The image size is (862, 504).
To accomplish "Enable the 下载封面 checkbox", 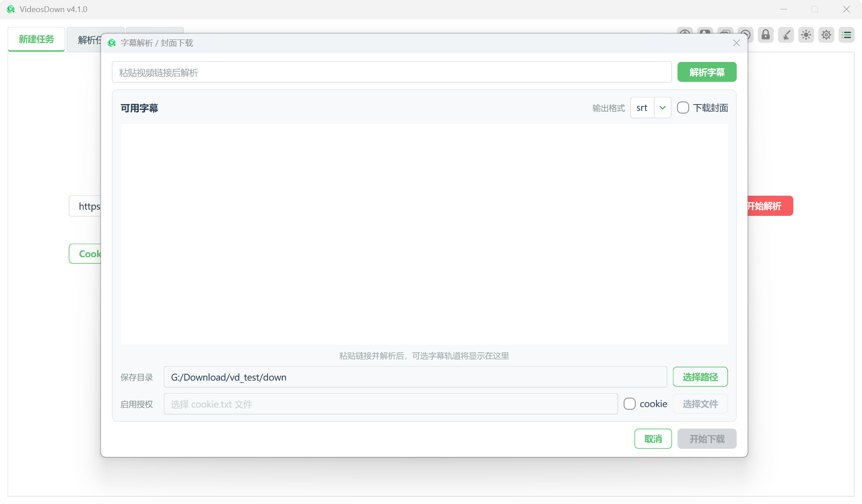I will 683,108.
